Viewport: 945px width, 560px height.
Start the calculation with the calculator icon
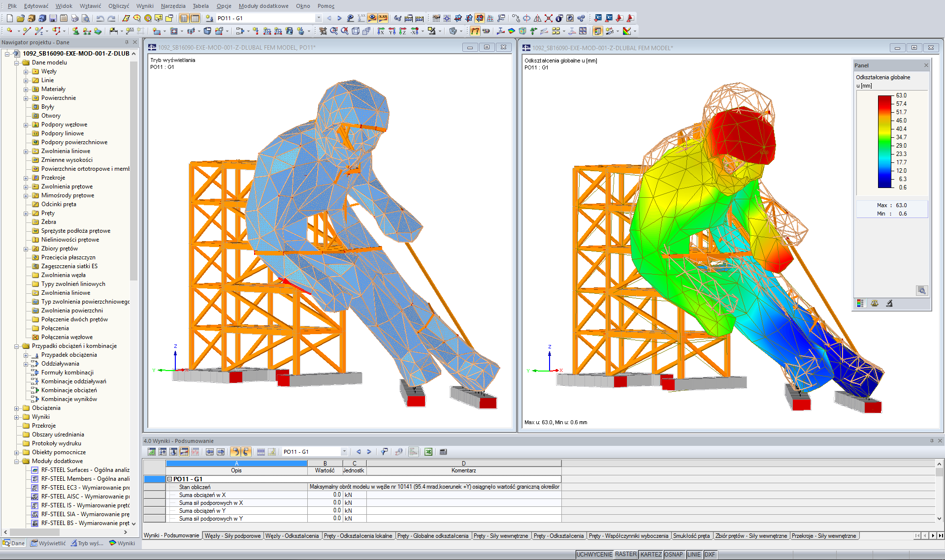click(x=443, y=451)
